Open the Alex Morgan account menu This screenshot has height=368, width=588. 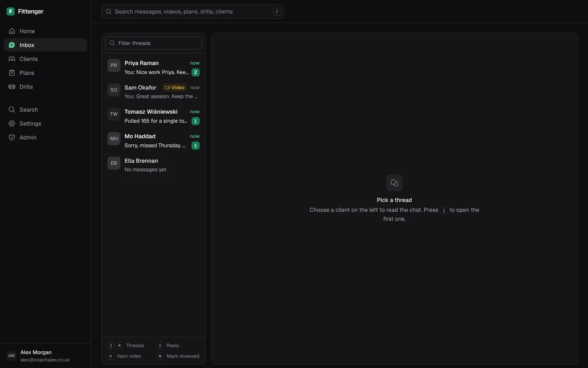[x=45, y=356]
